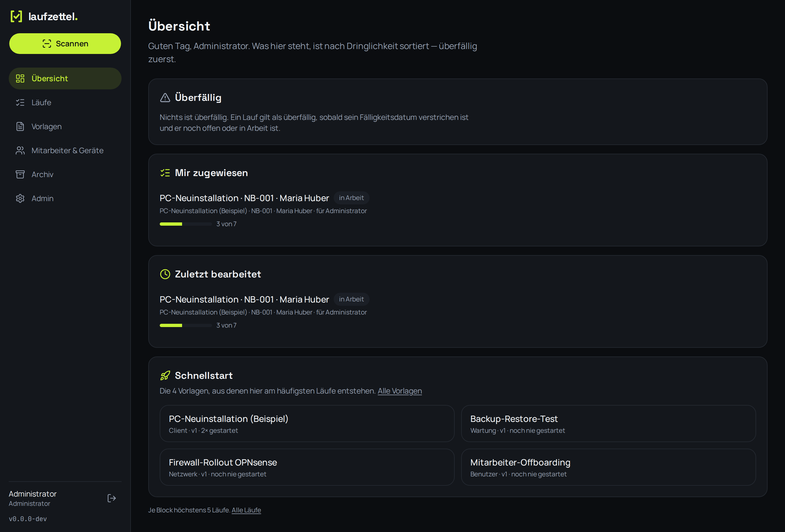Click the Läufe checklist icon
This screenshot has height=532, width=785.
point(20,102)
